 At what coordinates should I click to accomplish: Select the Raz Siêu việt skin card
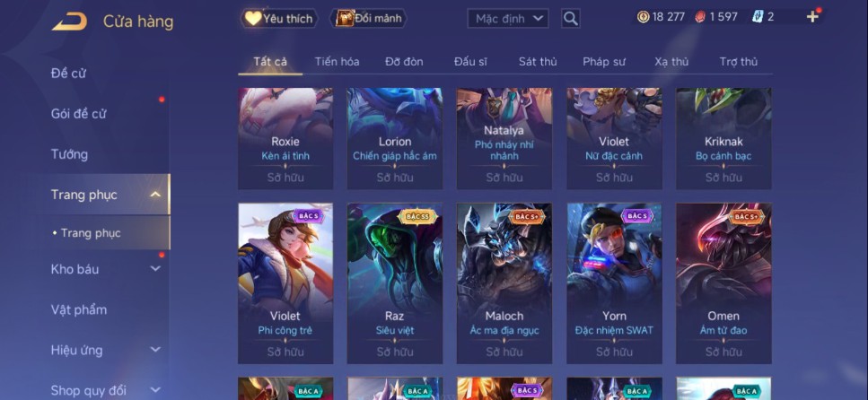(x=395, y=283)
